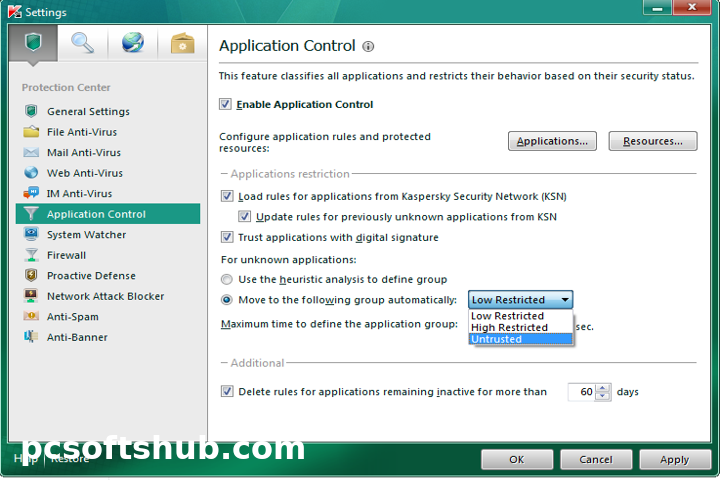Viewport: 720px width, 480px height.
Task: Click the Anti-Banner icon
Action: (x=31, y=337)
